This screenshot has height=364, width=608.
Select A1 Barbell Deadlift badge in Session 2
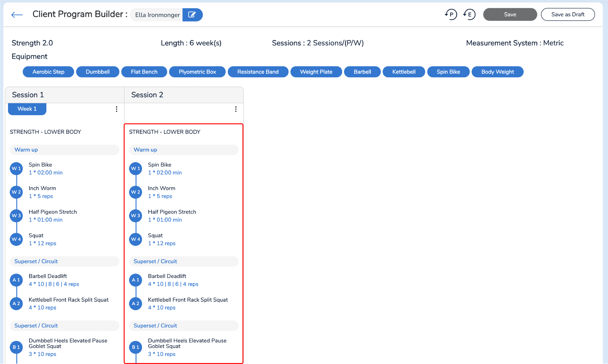[136, 280]
